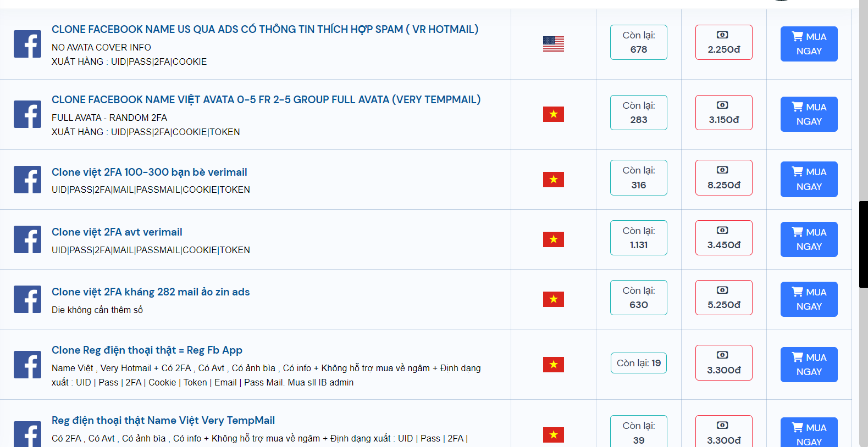Click the FULL AVATA - RANDOM 2FA description
This screenshot has height=447, width=868.
109,118
